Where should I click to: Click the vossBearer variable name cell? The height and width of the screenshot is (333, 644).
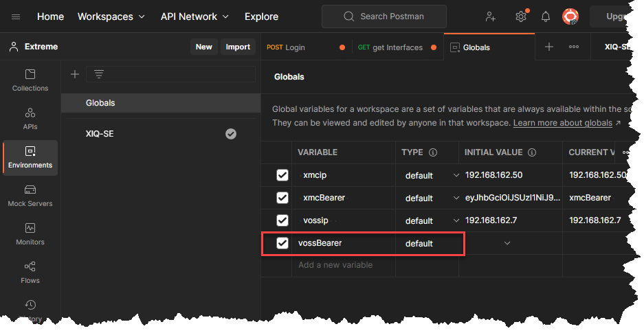[344, 243]
